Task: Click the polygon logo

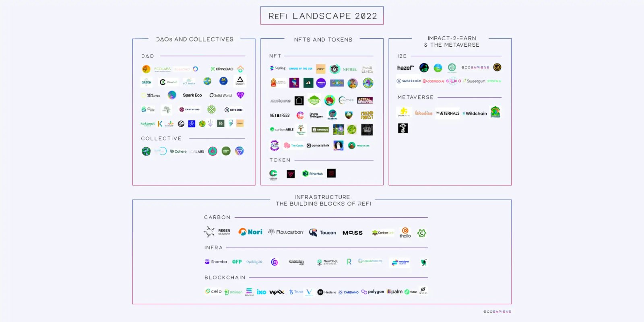Action: click(x=373, y=292)
